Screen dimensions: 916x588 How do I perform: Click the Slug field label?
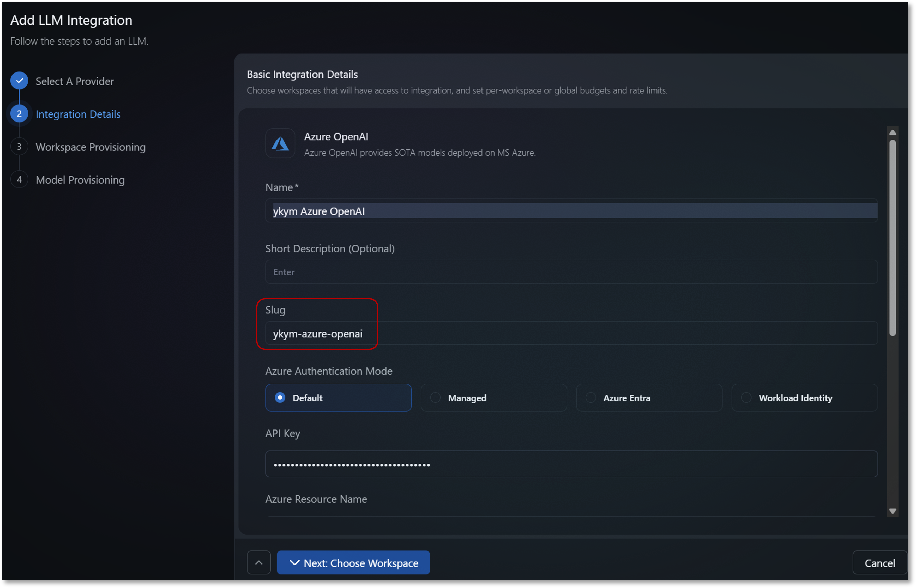[275, 310]
